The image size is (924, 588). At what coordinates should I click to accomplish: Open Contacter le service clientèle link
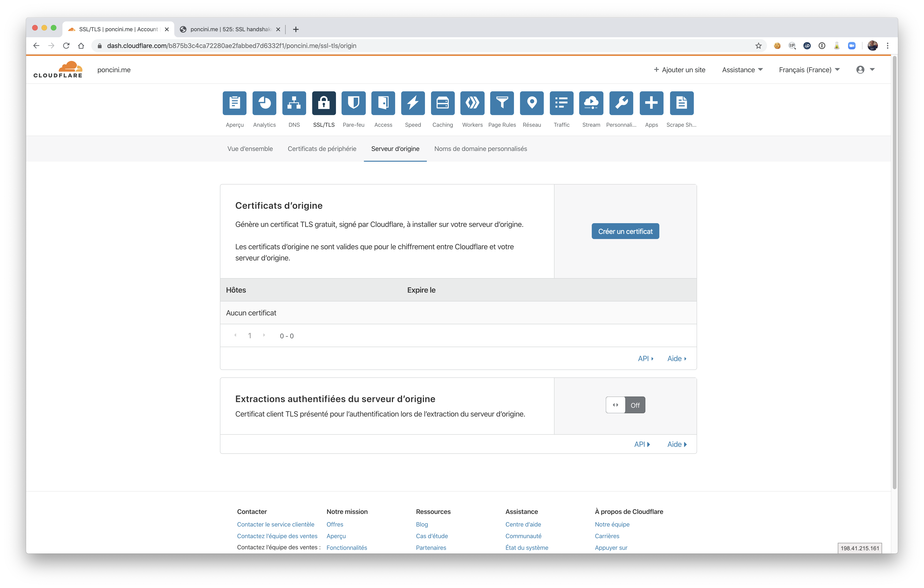coord(276,524)
